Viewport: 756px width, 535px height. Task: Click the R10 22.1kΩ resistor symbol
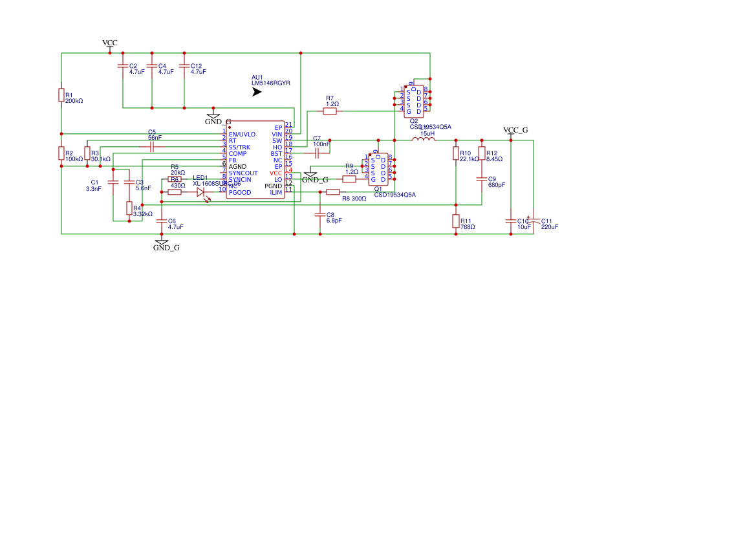[456, 153]
